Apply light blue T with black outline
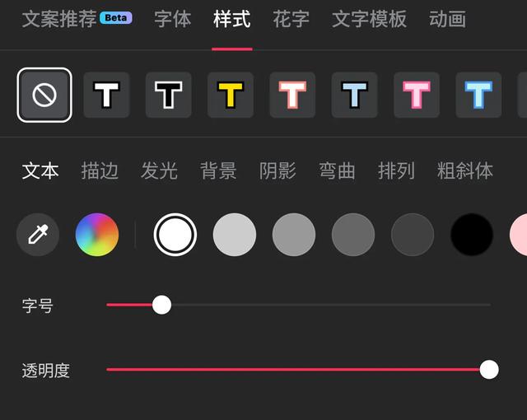Viewport: 527px width, 420px height. [x=355, y=95]
